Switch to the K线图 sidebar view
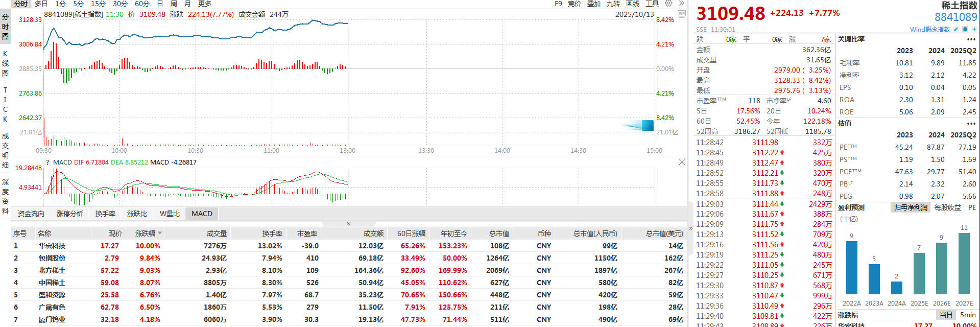 pos(5,63)
